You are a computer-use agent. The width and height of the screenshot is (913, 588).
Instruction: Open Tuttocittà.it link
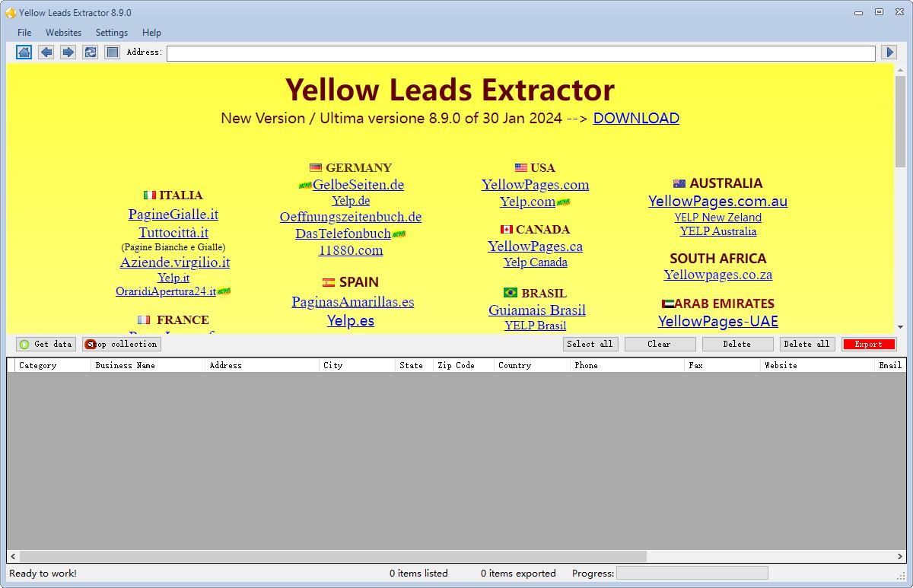tap(173, 233)
